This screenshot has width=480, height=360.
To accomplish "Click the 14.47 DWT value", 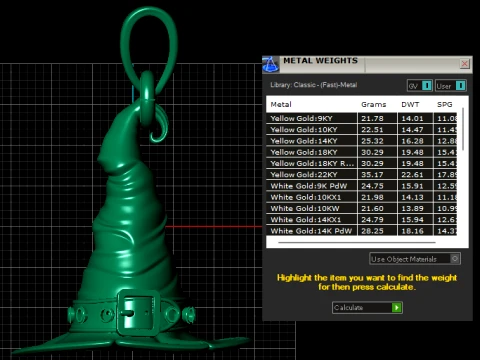I will pyautogui.click(x=412, y=130).
